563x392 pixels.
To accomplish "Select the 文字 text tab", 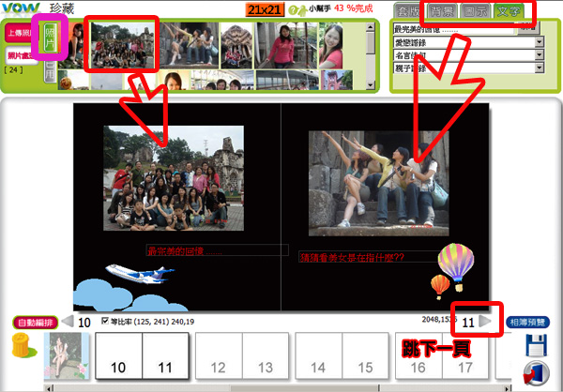I will click(508, 11).
